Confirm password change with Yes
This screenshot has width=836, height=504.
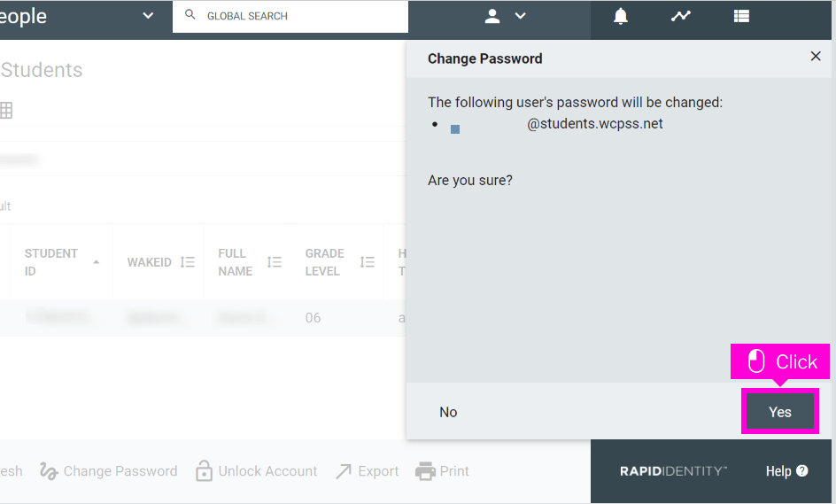[779, 411]
